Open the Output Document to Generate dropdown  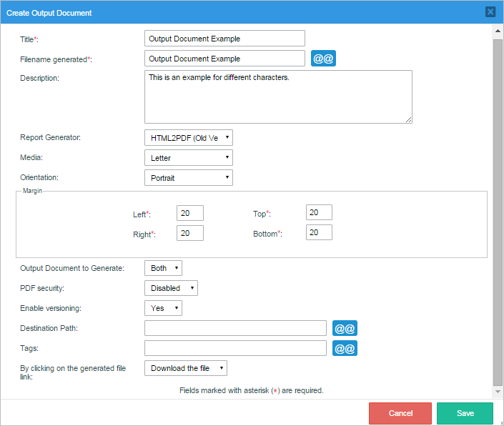[163, 268]
